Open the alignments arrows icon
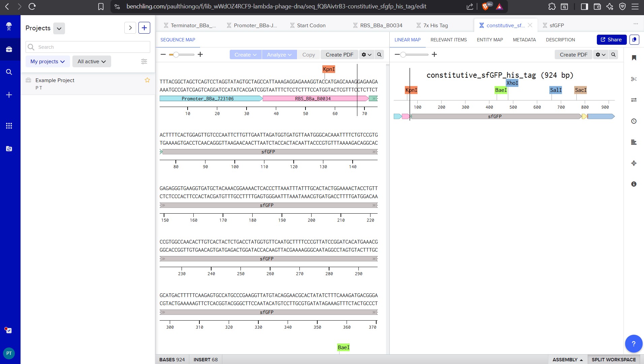This screenshot has width=644, height=364. tap(634, 100)
